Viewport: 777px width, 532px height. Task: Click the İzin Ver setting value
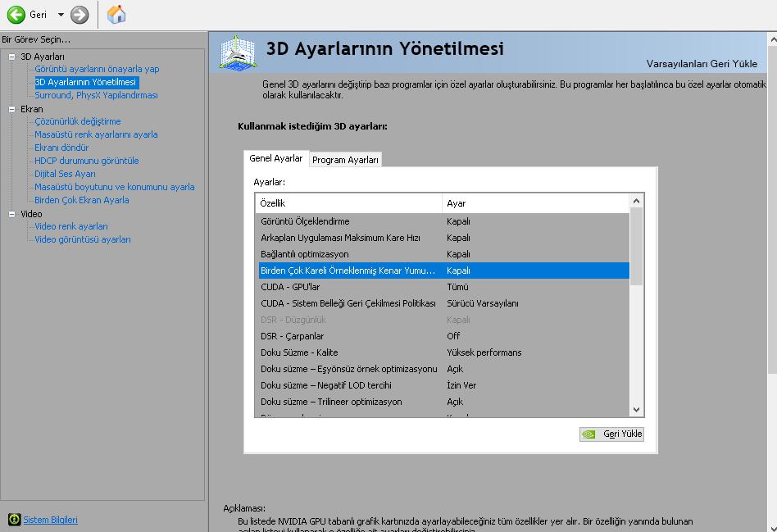pyautogui.click(x=461, y=385)
